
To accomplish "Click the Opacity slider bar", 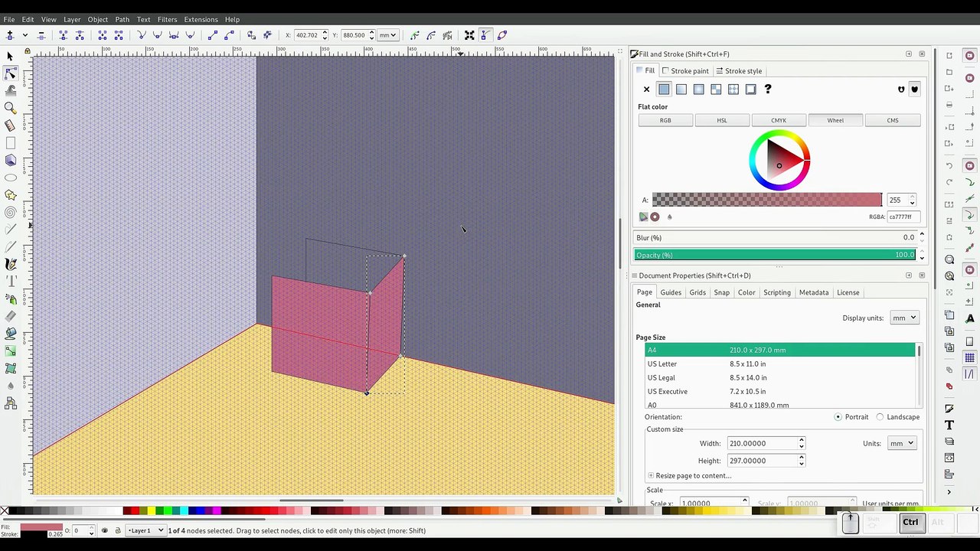I will pos(775,255).
